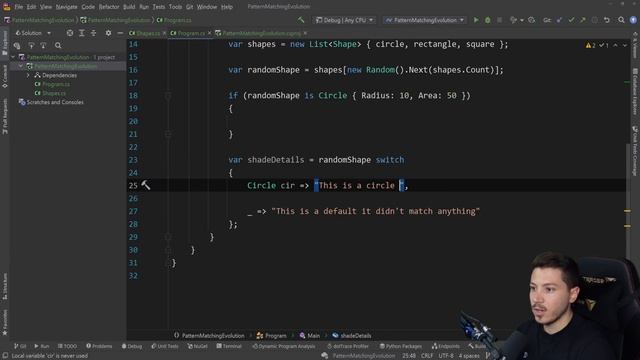This screenshot has width=640, height=360.
Task: Open the PatternMatchingEvolution run configuration dropdown
Action: (424, 20)
